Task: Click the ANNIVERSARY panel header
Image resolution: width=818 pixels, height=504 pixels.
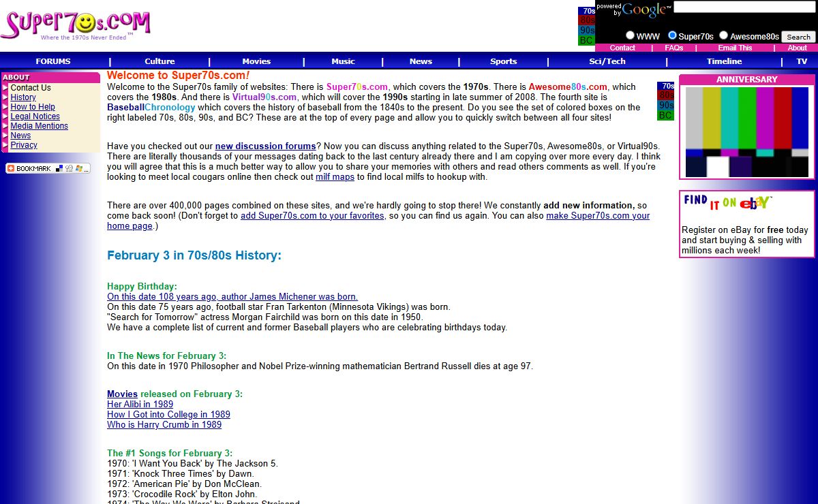Action: [x=746, y=80]
